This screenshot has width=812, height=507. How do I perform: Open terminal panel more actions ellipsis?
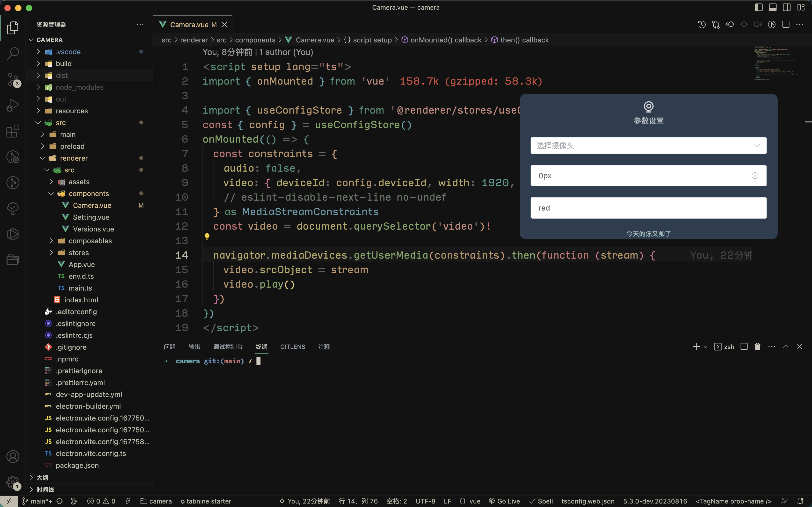(x=771, y=346)
